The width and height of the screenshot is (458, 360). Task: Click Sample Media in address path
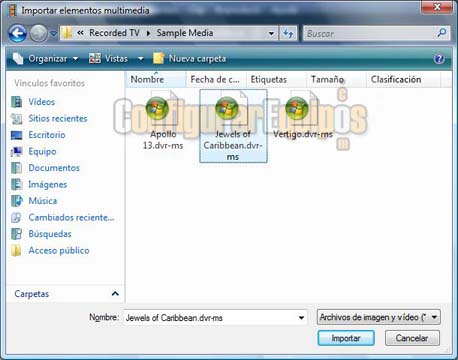[185, 33]
